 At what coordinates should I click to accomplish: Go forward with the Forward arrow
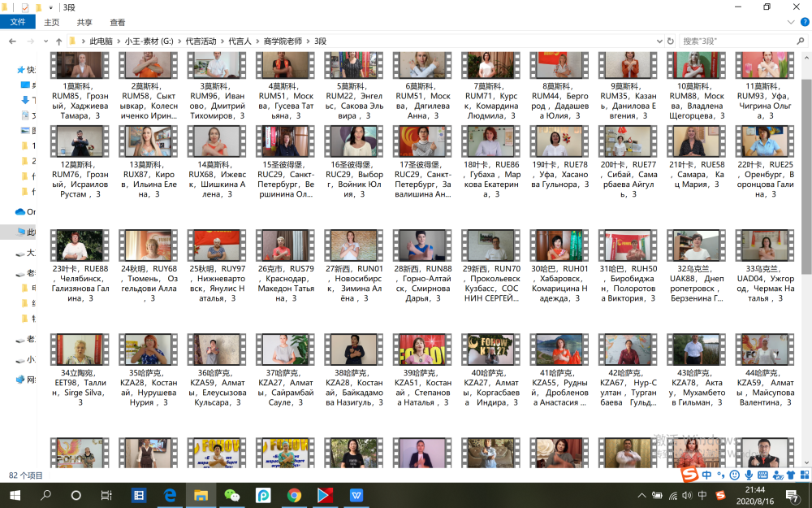pyautogui.click(x=31, y=41)
